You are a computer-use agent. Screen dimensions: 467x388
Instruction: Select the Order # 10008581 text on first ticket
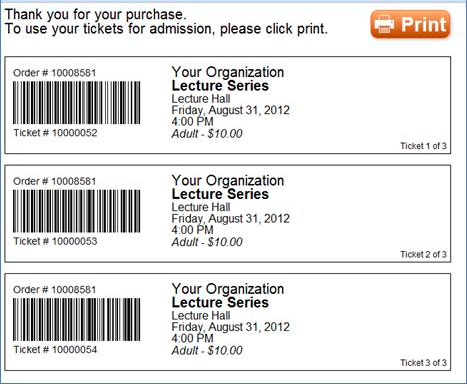pos(55,73)
